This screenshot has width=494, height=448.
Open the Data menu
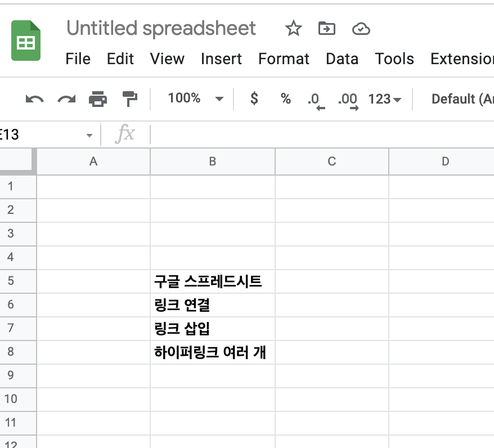tap(342, 59)
